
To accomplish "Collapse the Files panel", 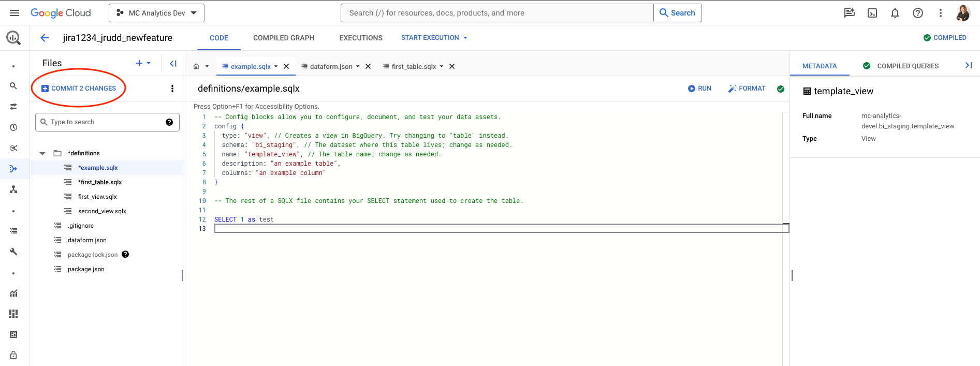I will (x=173, y=63).
